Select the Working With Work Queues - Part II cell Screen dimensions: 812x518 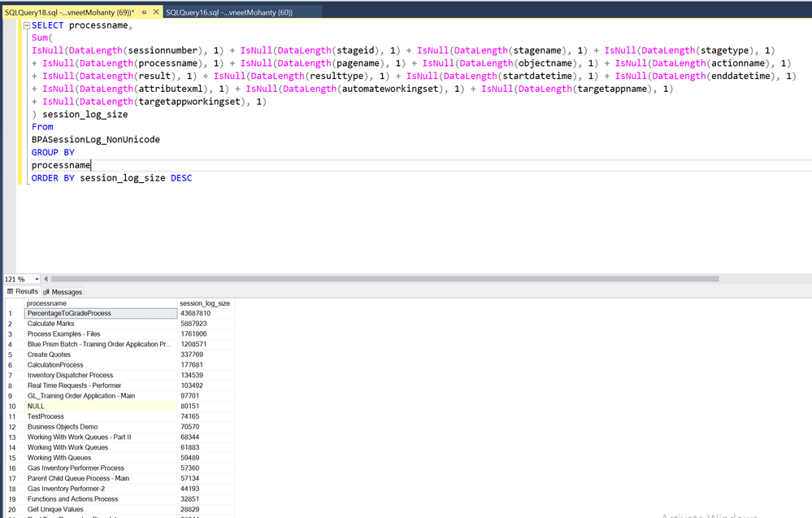click(101, 437)
